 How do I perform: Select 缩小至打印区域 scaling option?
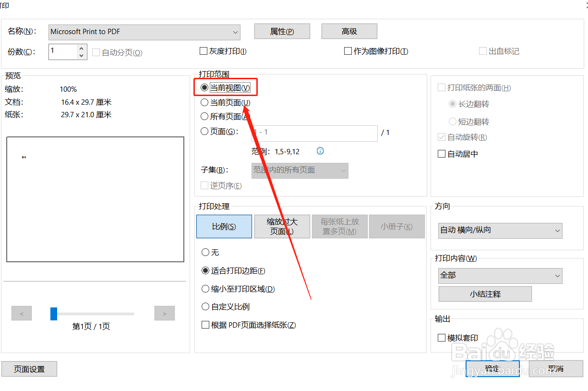(205, 288)
